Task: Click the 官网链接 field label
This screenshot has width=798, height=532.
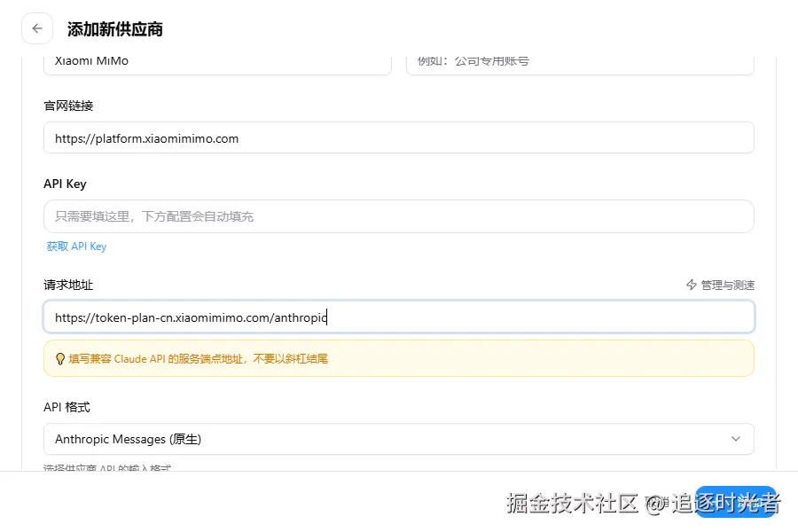Action: 68,106
